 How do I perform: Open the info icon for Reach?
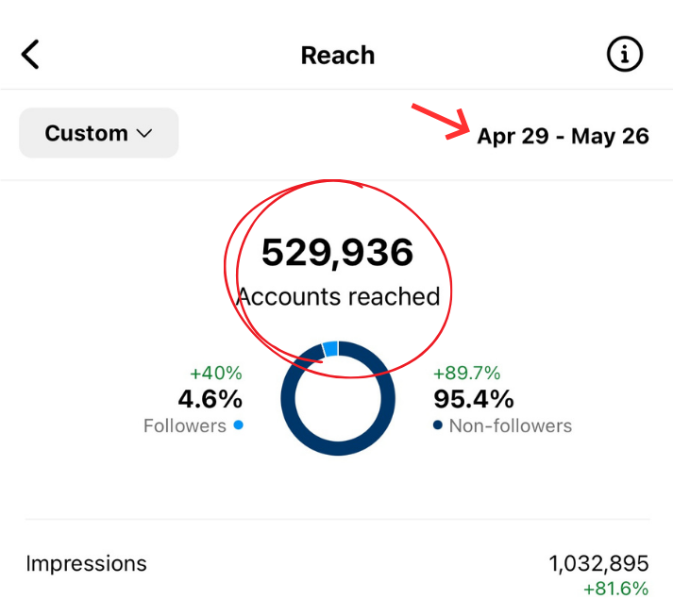point(624,55)
